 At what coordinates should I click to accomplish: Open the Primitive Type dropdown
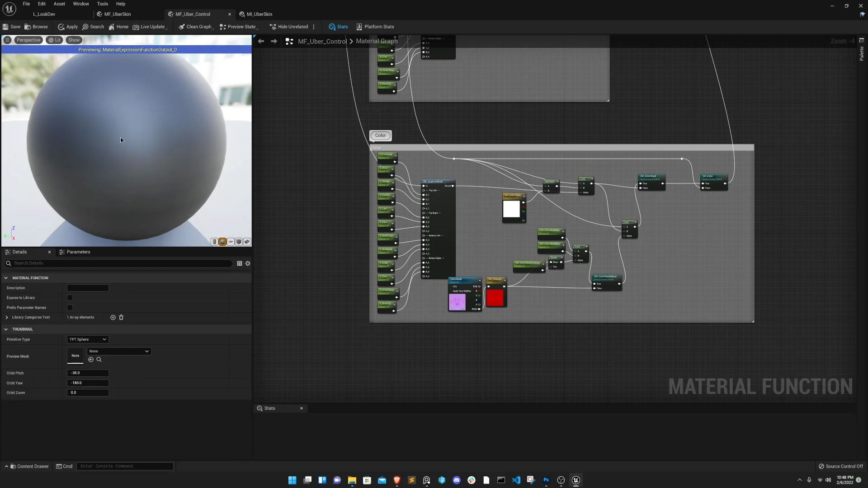(88, 339)
